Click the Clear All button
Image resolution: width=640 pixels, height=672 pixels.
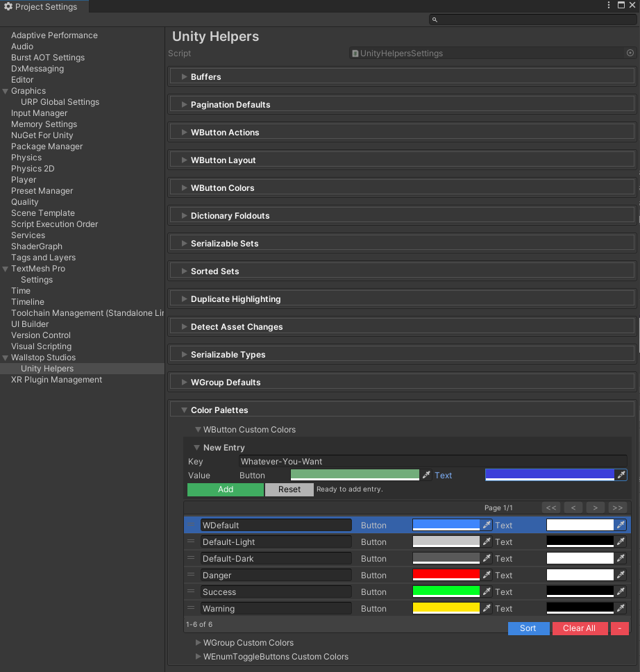(580, 628)
